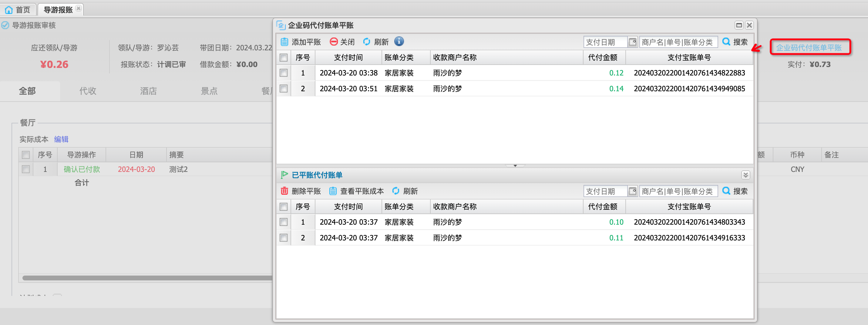Click payment time 2024-03-20 03:38

coord(348,73)
